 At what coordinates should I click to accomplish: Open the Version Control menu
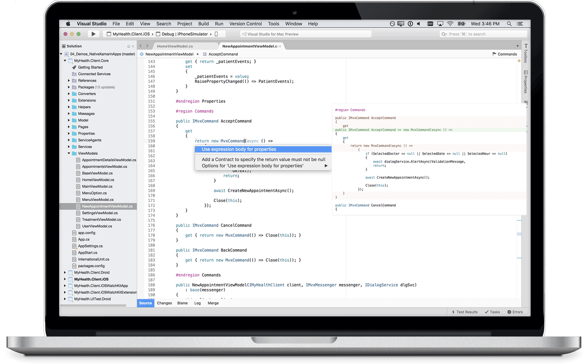(246, 24)
